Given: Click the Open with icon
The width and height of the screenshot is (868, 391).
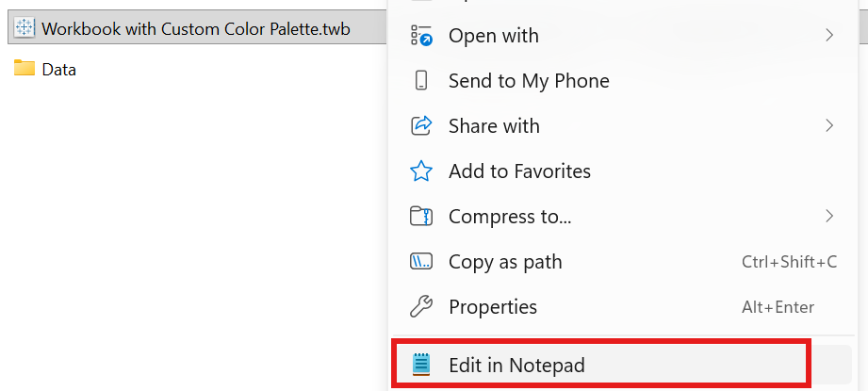Looking at the screenshot, I should pos(421,36).
